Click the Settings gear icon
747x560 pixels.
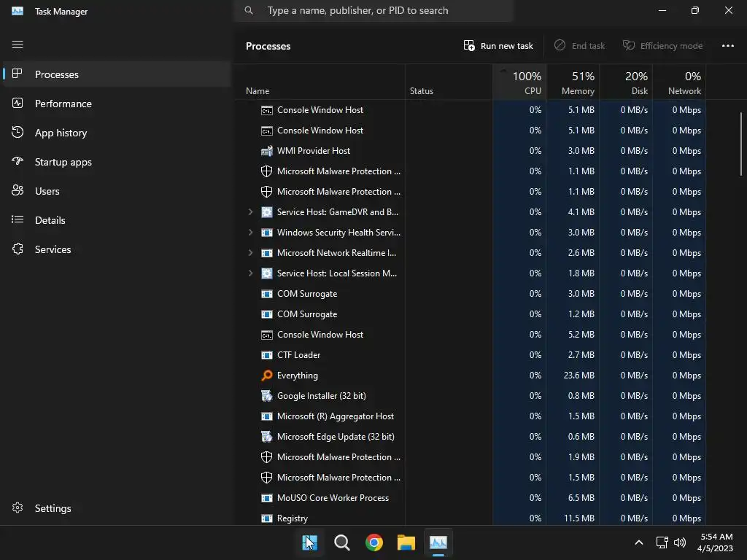tap(18, 508)
